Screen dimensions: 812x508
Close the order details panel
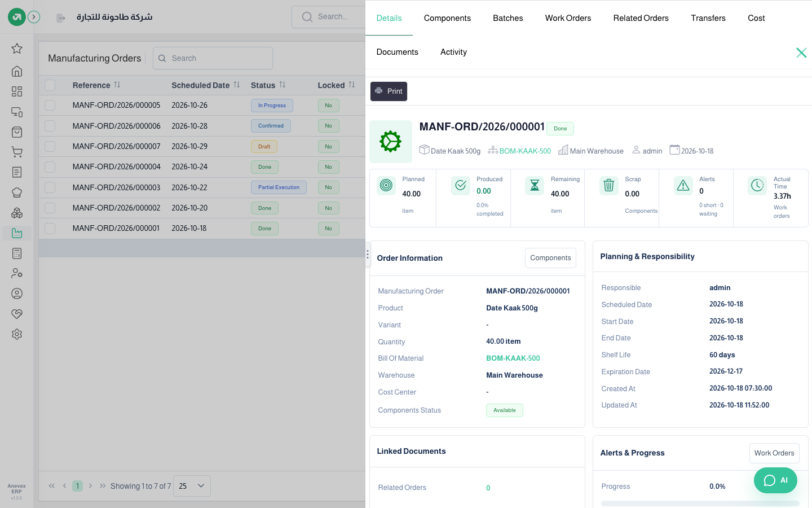click(x=801, y=52)
